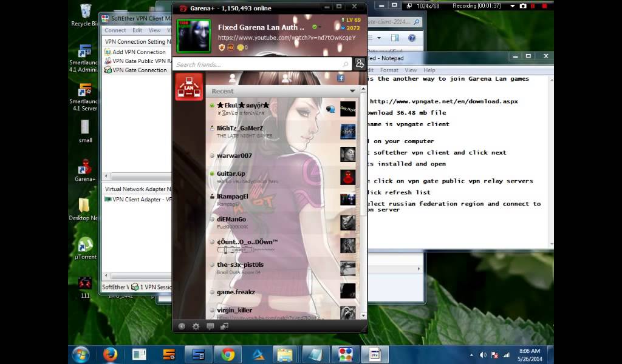
Task: Open Help menu in Notepad
Action: (429, 70)
